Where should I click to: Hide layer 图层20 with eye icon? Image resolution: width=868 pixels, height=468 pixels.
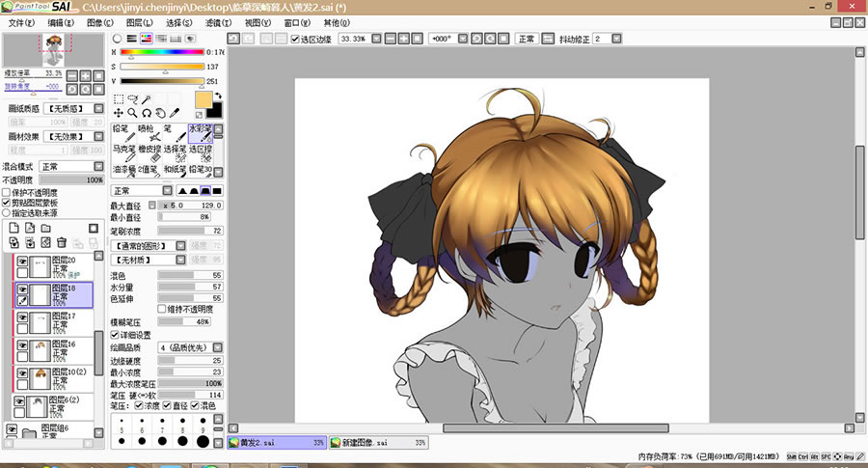pyautogui.click(x=22, y=261)
